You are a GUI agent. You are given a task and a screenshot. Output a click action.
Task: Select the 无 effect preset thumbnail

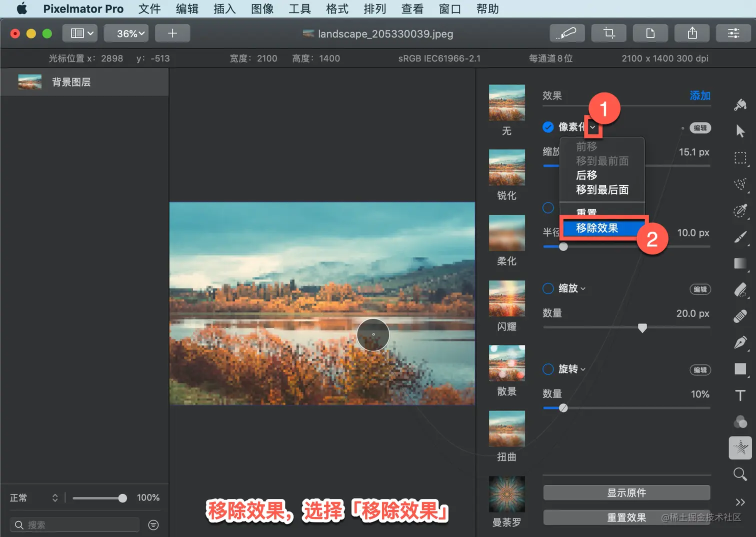point(506,103)
